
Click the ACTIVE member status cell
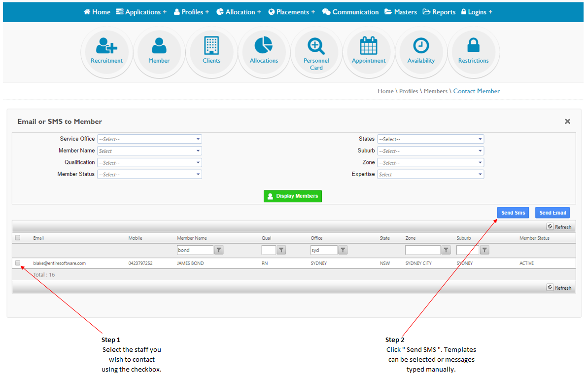pos(526,263)
